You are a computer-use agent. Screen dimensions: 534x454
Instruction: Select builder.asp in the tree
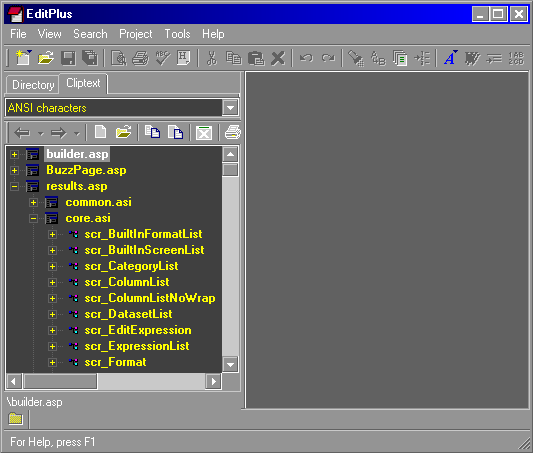pos(77,154)
